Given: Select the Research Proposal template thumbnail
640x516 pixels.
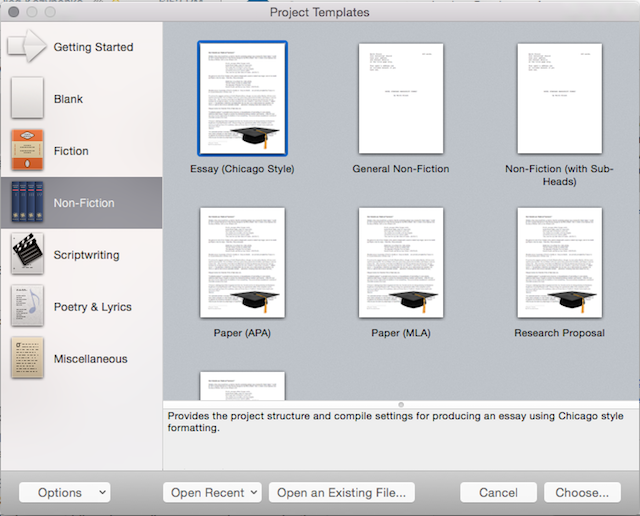Looking at the screenshot, I should click(x=560, y=262).
